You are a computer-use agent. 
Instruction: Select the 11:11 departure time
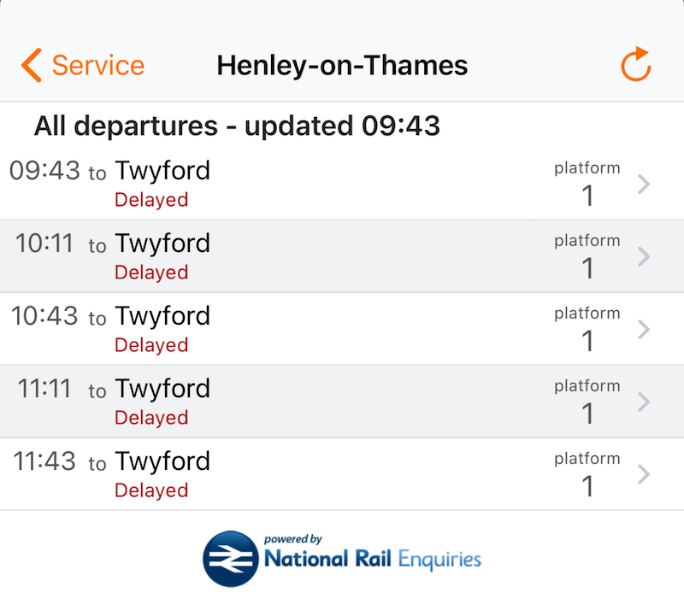click(x=43, y=389)
